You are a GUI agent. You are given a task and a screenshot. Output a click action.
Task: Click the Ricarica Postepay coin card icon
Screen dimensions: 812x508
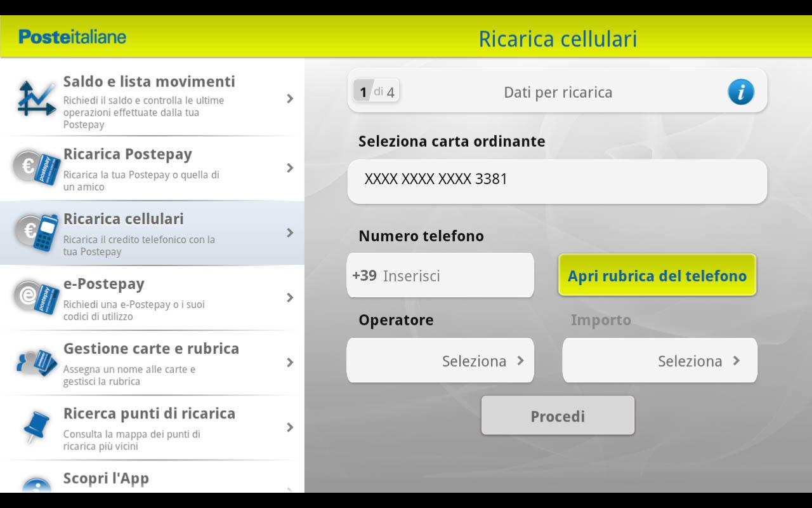coord(35,168)
